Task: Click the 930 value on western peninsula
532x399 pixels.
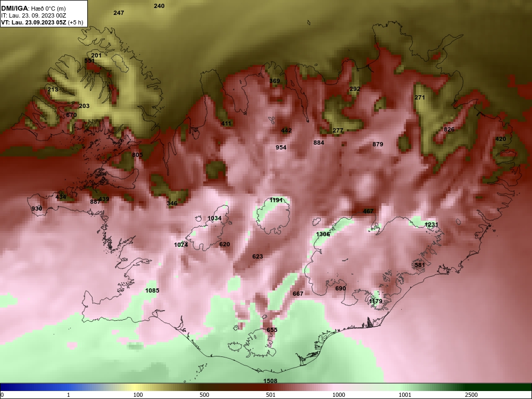Action: [x=37, y=209]
